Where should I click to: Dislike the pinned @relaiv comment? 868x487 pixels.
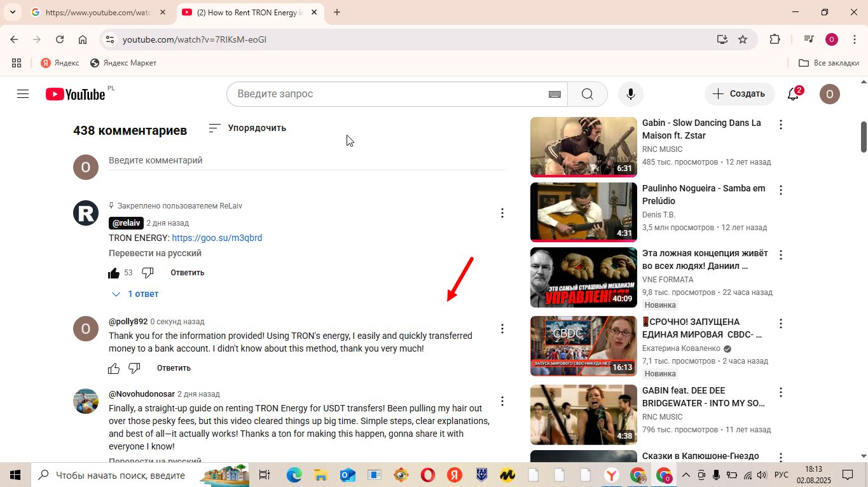[x=148, y=273]
